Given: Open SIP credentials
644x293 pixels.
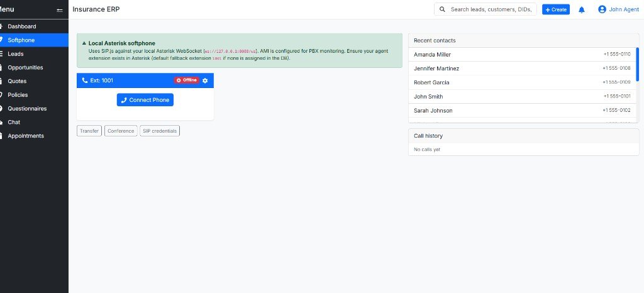Looking at the screenshot, I should click(160, 131).
